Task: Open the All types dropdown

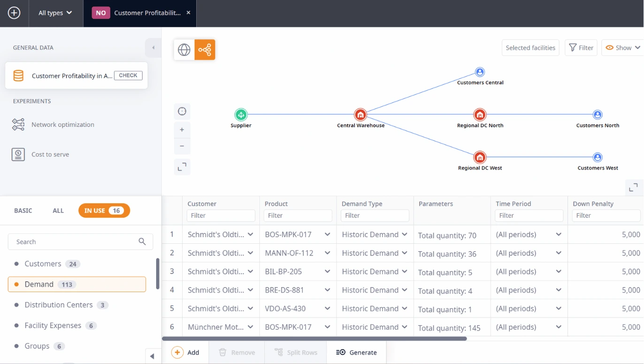Action: [55, 13]
